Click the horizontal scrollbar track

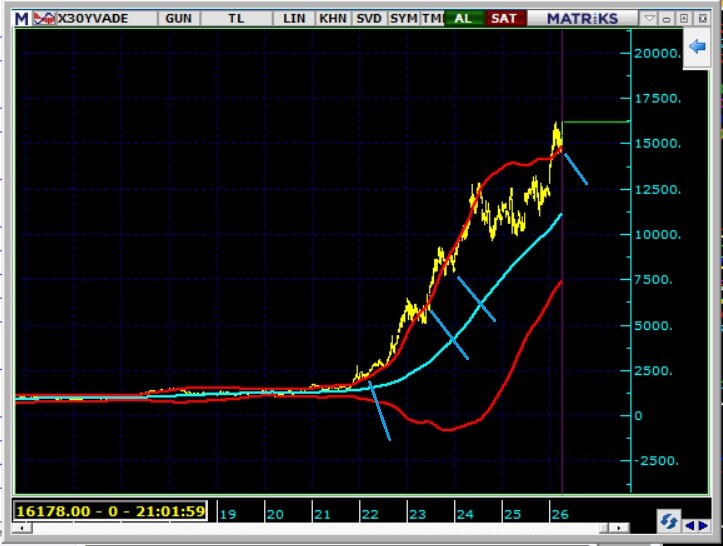point(400,527)
